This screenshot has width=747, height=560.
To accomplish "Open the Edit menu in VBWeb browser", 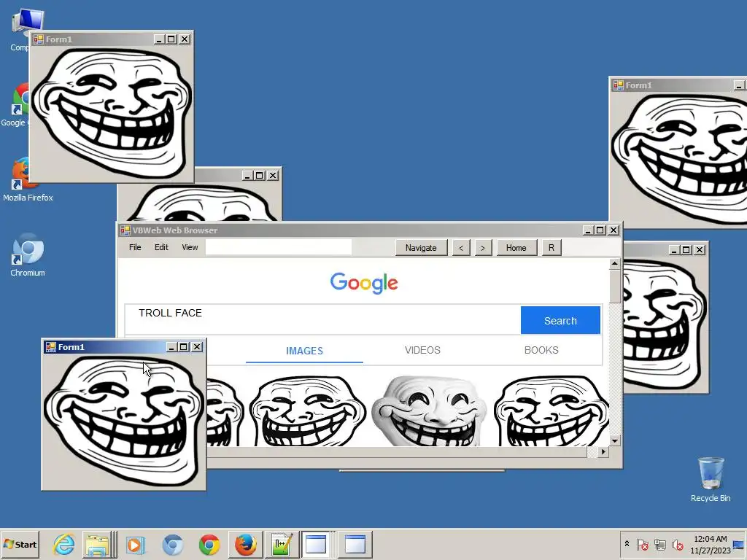I will point(161,247).
